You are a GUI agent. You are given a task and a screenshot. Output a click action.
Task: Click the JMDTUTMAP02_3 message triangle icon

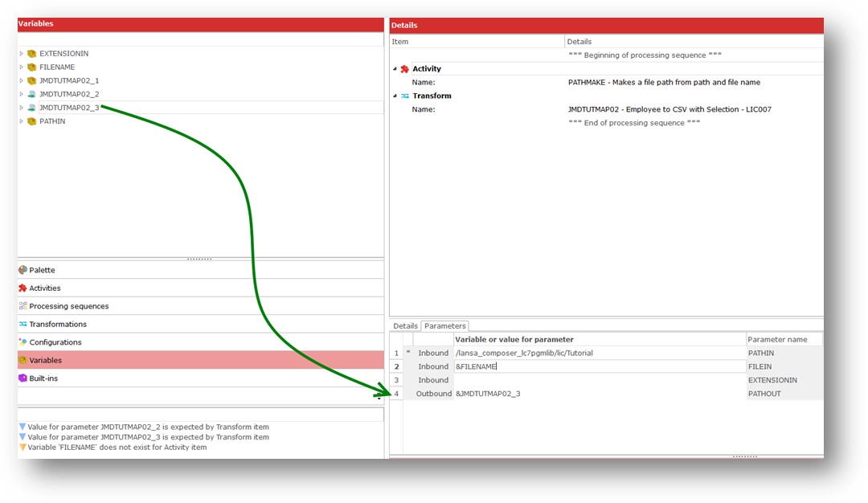click(x=23, y=436)
